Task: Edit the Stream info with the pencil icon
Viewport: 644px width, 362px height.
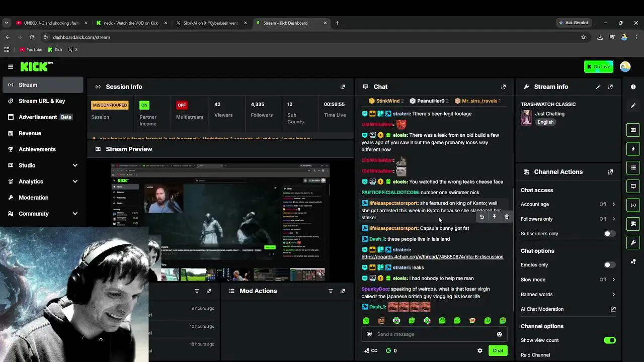Action: (598, 87)
